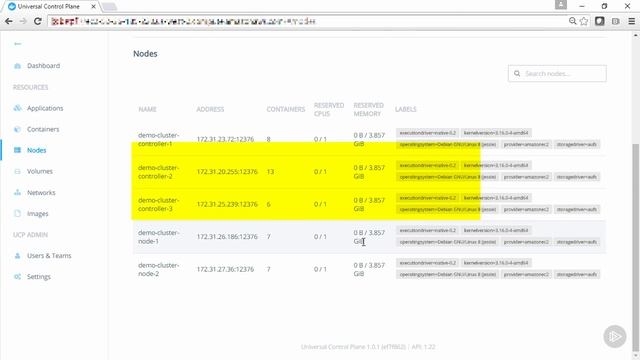Click the zoom magnifier icon in address bar
The height and width of the screenshot is (360, 640).
[x=572, y=21]
